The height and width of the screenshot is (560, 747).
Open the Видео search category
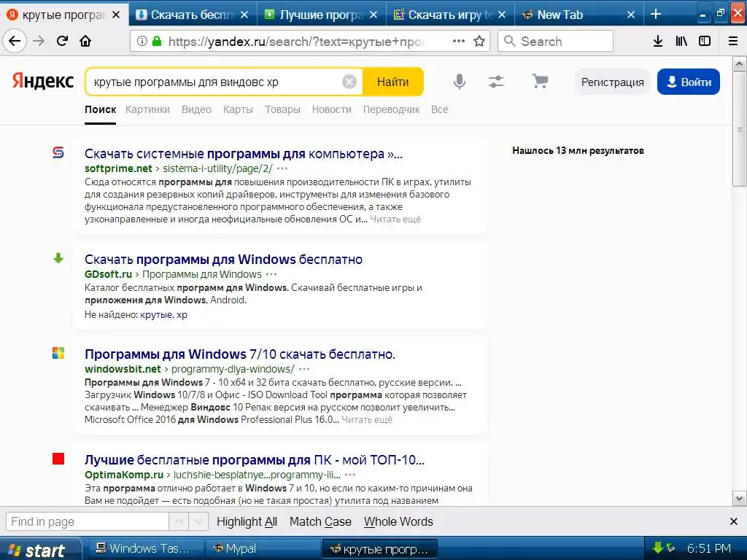point(196,109)
